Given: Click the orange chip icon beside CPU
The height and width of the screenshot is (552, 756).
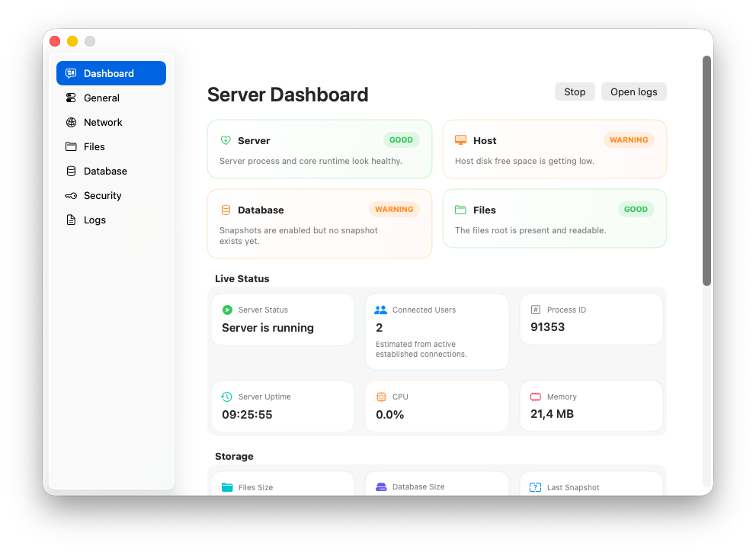Looking at the screenshot, I should point(381,396).
